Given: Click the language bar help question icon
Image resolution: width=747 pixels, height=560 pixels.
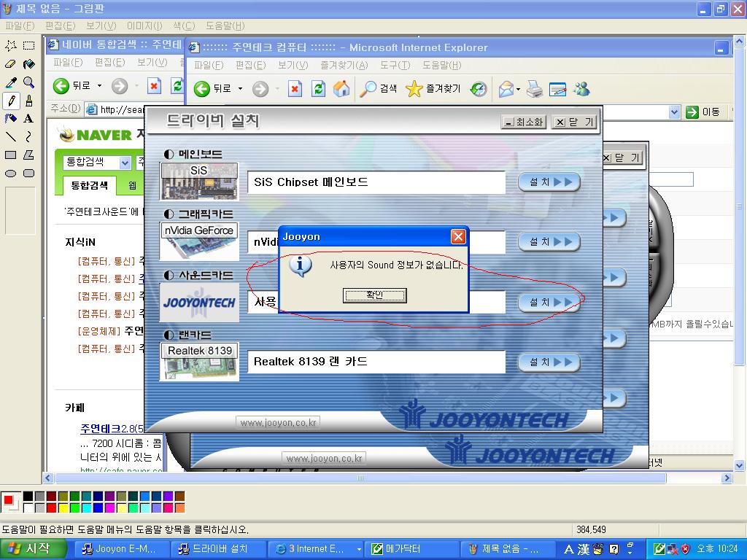Looking at the screenshot, I should 614,549.
